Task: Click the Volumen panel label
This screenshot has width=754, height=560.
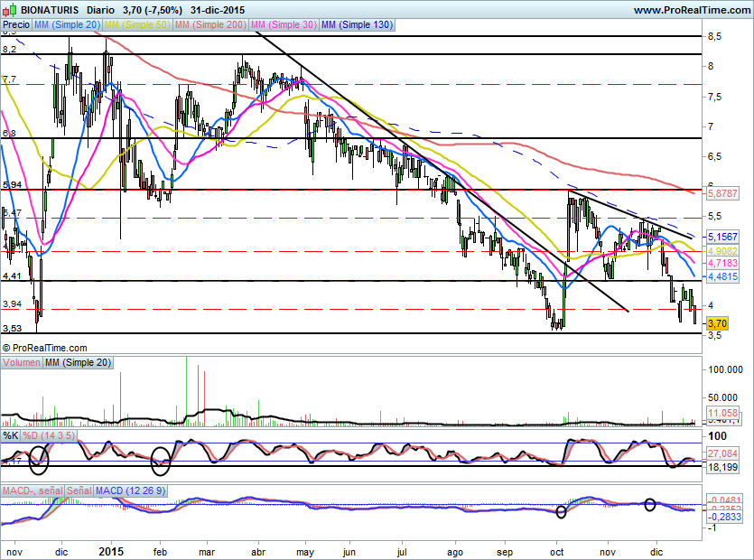Action: (22, 363)
